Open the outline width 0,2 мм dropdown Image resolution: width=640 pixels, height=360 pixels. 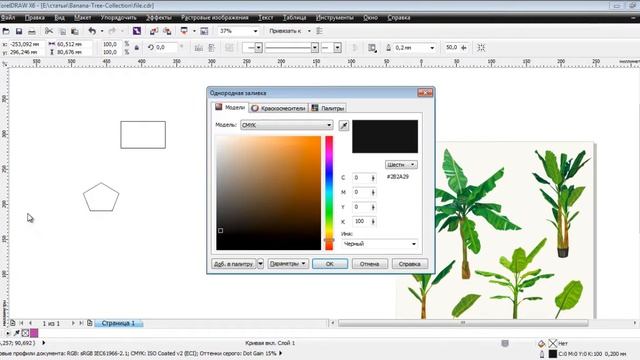(432, 48)
